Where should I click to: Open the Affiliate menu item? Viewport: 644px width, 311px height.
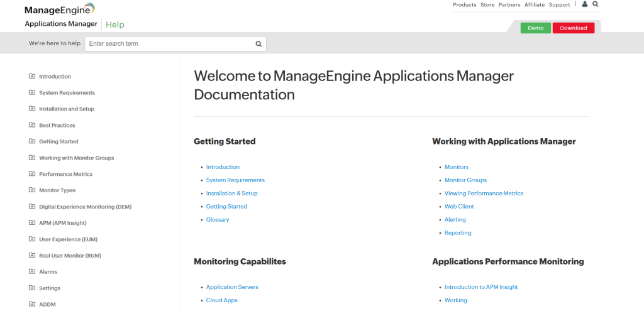535,5
